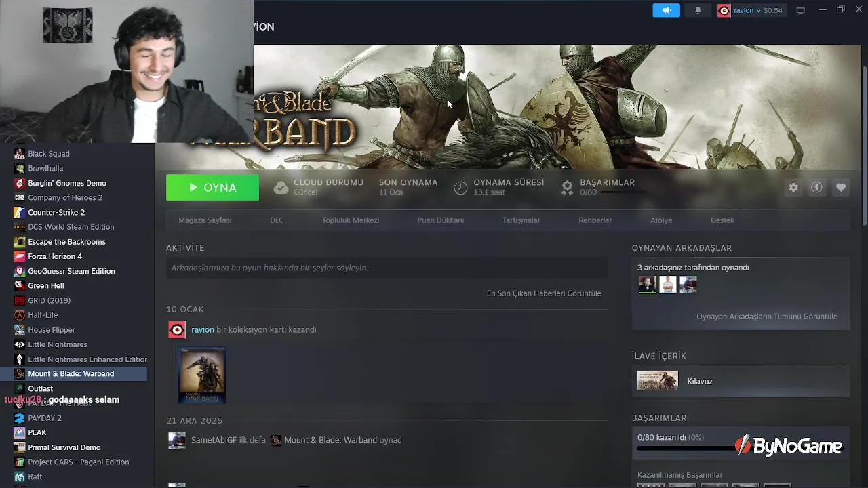Click the Burglin' Gnomes Demo icon
Screen dimensions: 868x488
[20, 183]
